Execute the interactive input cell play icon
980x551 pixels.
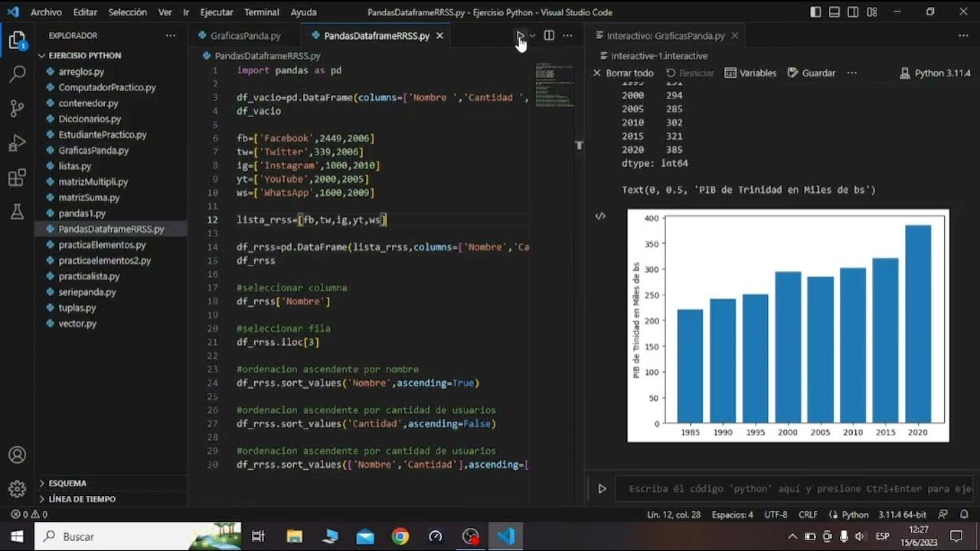pyautogui.click(x=602, y=489)
